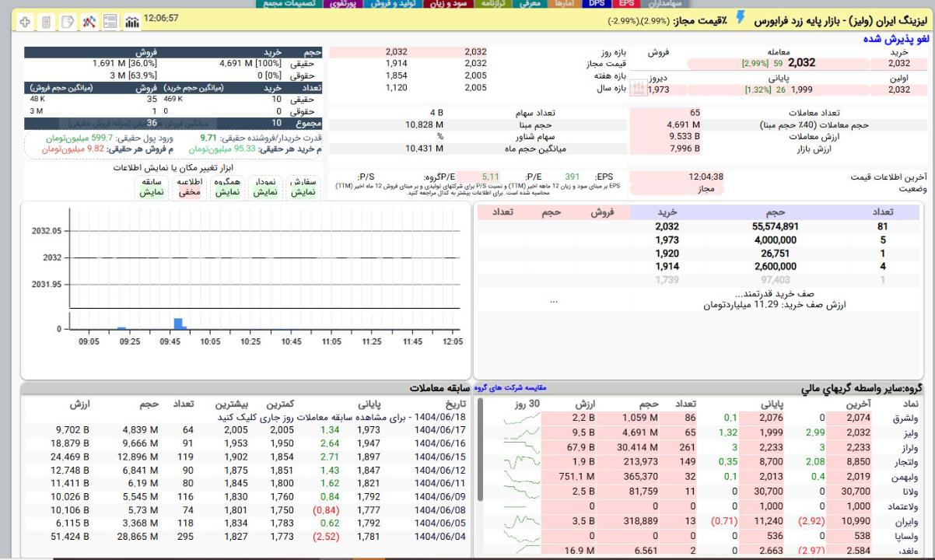
Task: Click the list view icon in the toolbar
Action: click(110, 22)
